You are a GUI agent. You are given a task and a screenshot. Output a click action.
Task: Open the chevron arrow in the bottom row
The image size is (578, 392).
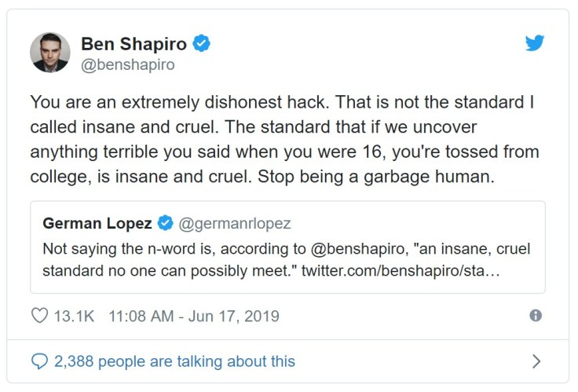point(536,361)
